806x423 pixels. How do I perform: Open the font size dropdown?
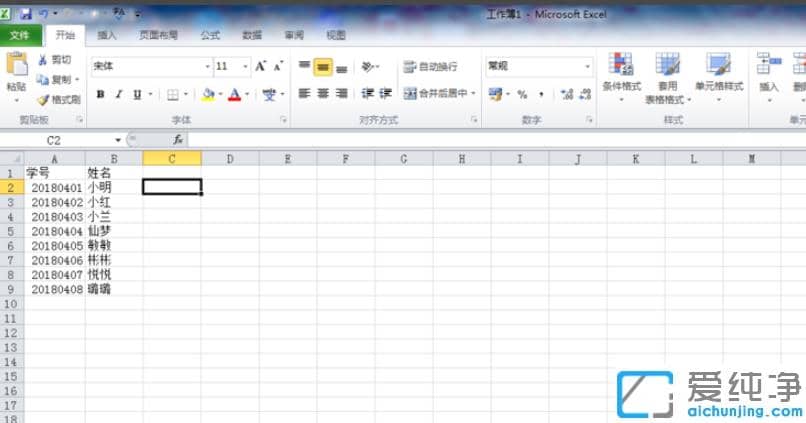pyautogui.click(x=245, y=66)
